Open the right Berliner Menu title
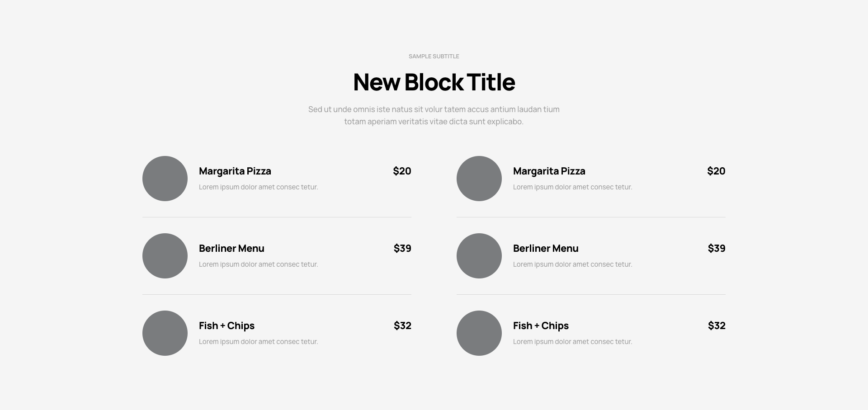The image size is (868, 410). 546,248
